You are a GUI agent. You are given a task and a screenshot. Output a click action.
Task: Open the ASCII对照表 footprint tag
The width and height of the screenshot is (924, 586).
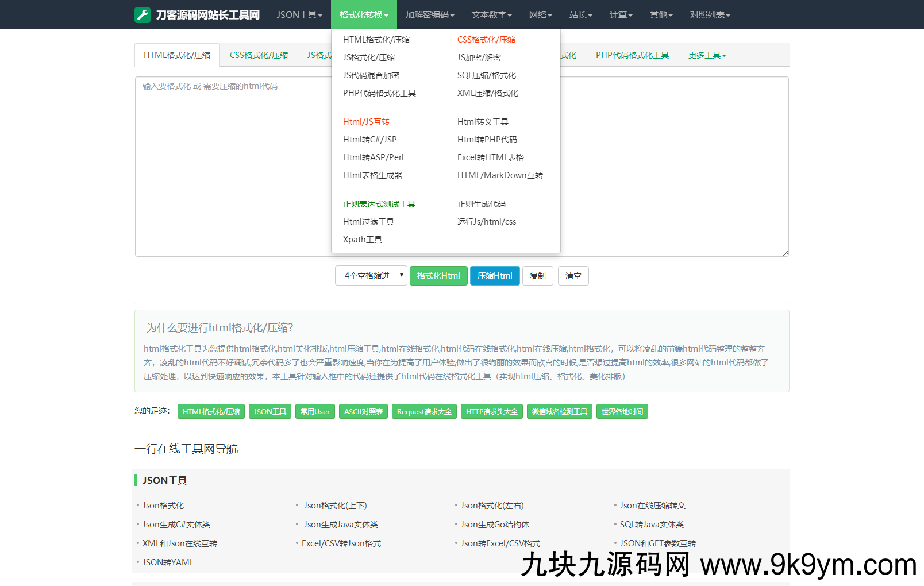tap(363, 412)
